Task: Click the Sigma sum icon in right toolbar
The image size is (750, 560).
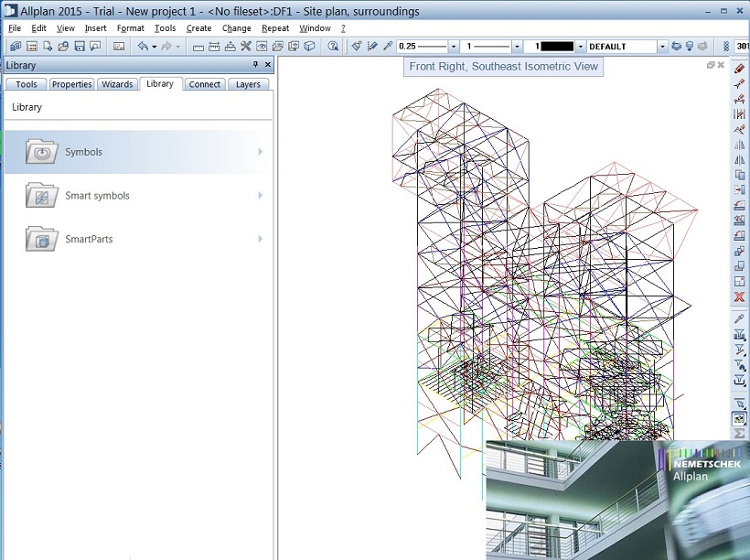Action: [x=739, y=434]
